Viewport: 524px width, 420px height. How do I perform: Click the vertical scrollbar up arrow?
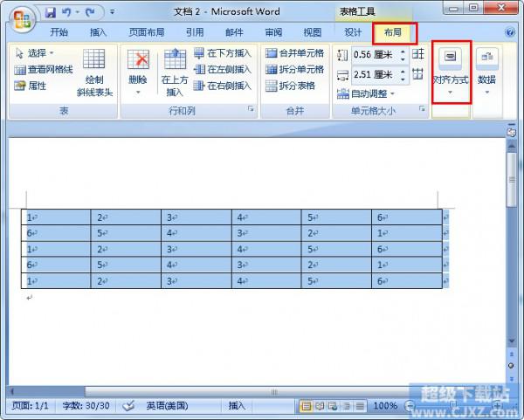pyautogui.click(x=511, y=145)
